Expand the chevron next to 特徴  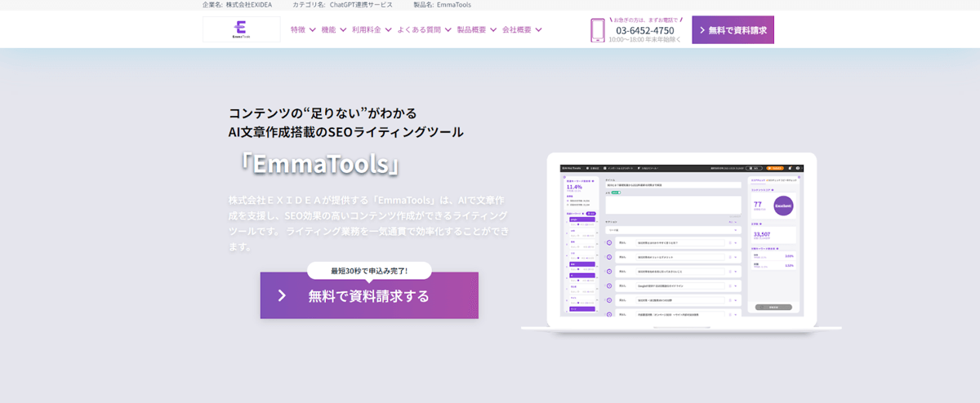click(x=312, y=30)
